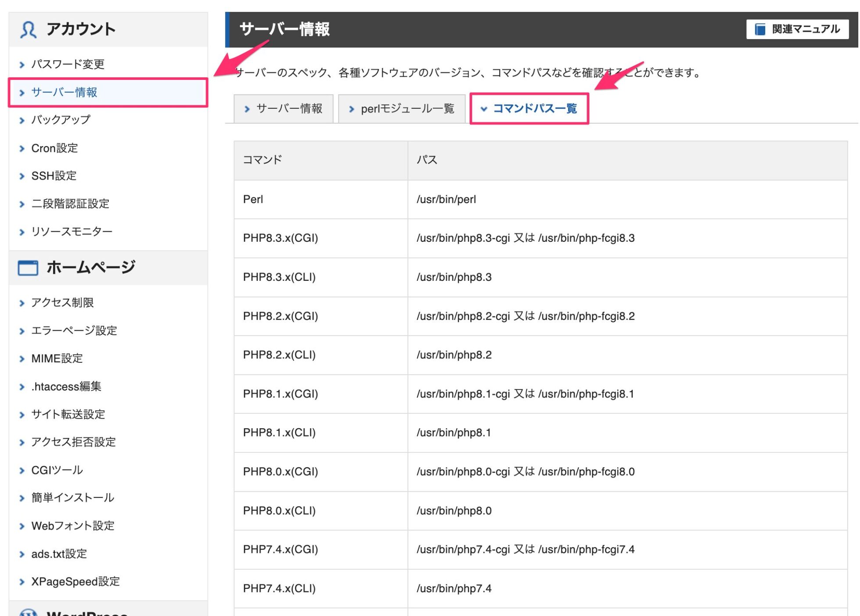
Task: Open サイト転送設定
Action: (68, 414)
